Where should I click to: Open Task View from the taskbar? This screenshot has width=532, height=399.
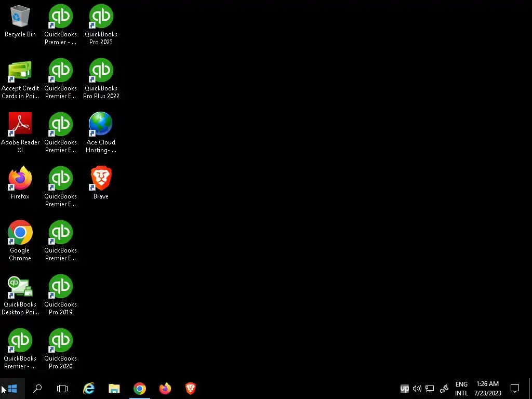[62, 389]
